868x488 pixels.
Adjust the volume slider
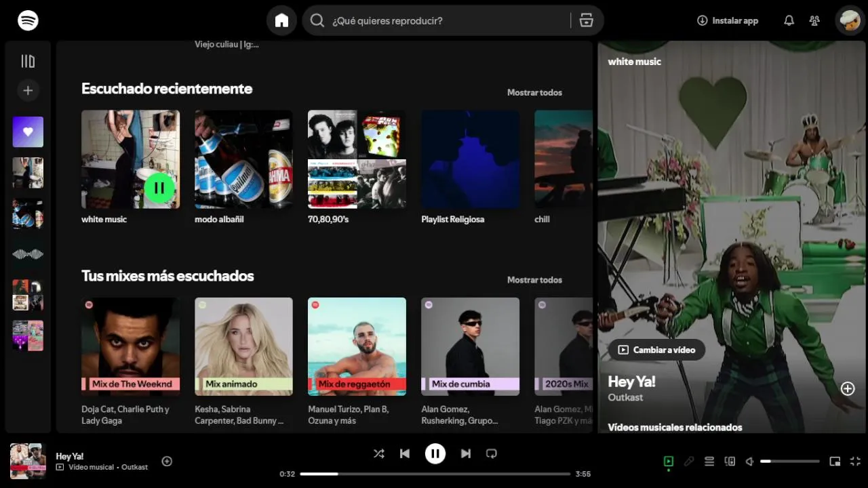click(x=790, y=462)
